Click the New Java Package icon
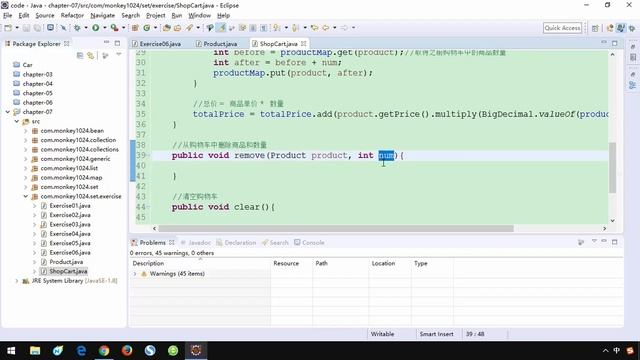The width and height of the screenshot is (640, 360). (135, 28)
